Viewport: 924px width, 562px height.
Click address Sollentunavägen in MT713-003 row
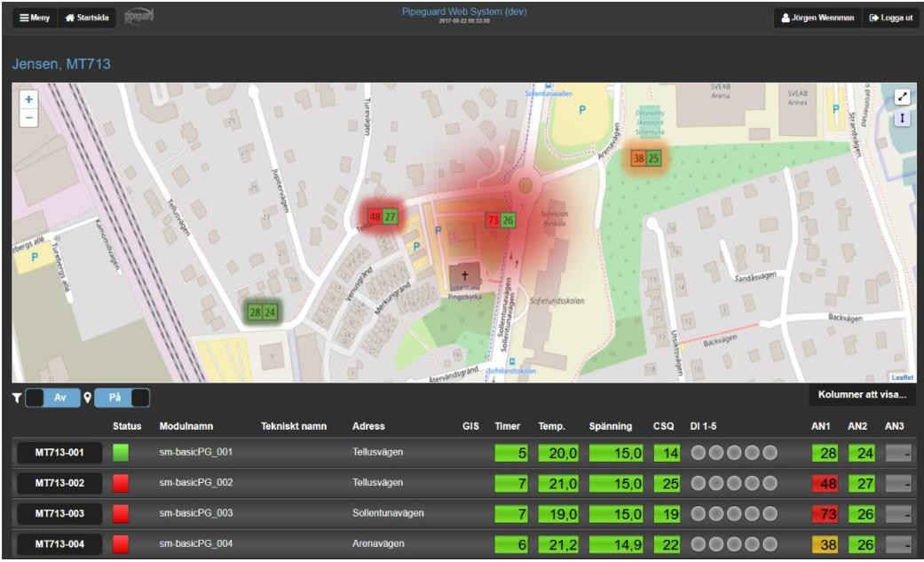tap(388, 513)
